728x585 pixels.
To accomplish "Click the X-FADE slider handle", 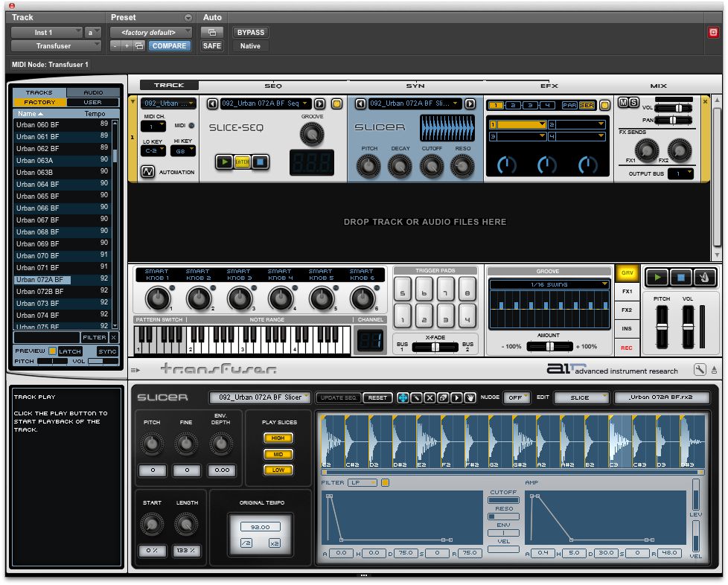I will [435, 347].
